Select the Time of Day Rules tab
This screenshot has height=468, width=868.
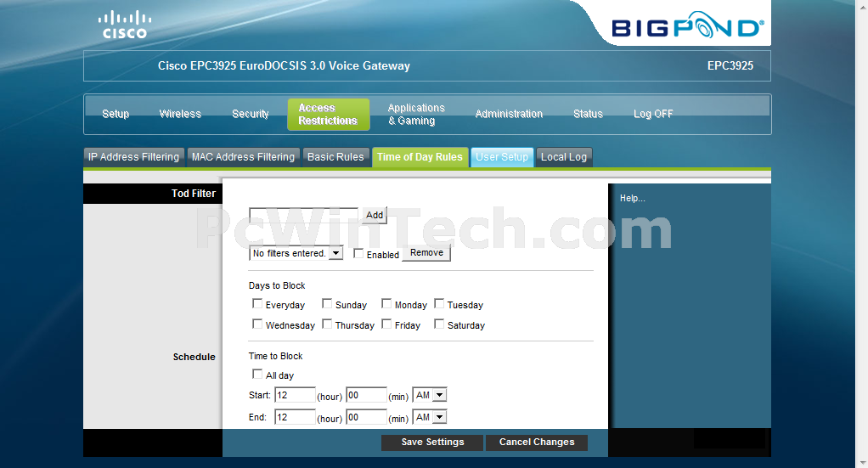coord(420,157)
